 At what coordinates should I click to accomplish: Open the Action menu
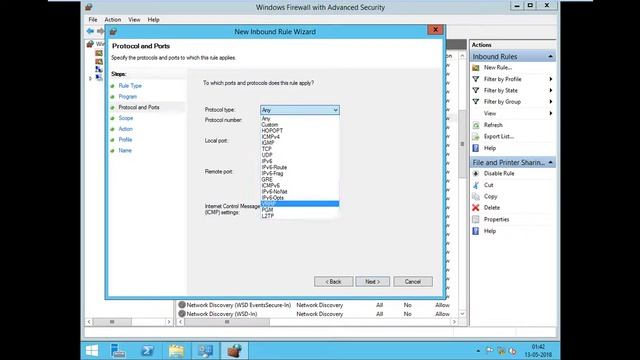pyautogui.click(x=113, y=20)
